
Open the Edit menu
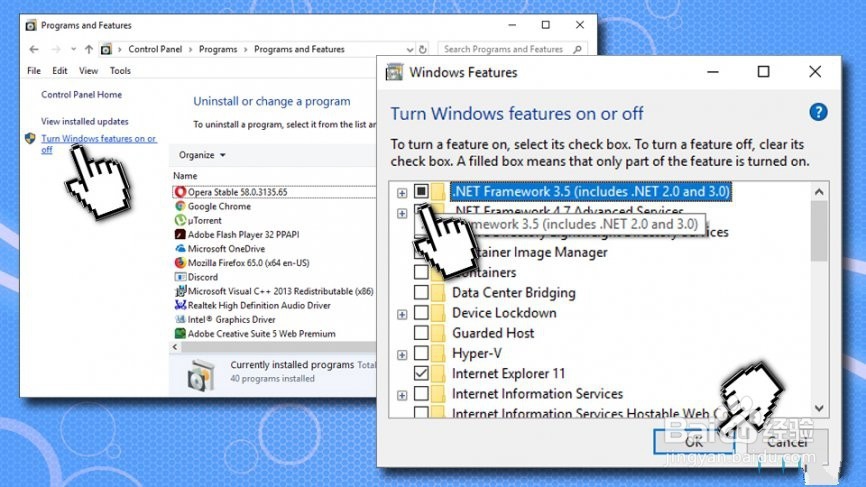coord(60,71)
